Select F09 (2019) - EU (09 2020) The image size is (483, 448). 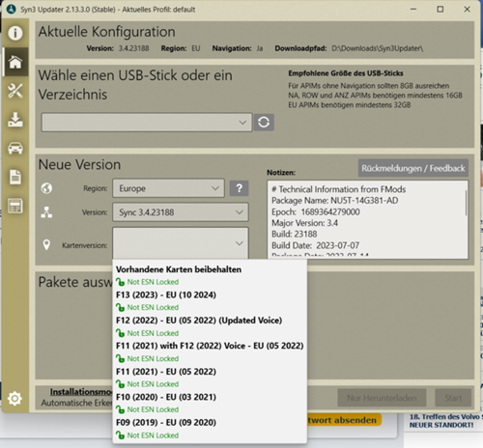click(x=166, y=422)
